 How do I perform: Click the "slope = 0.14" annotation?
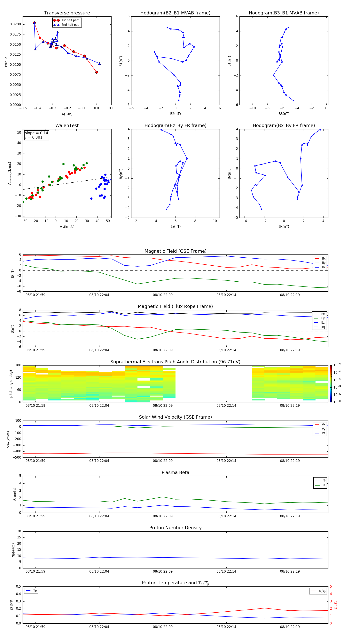click(x=36, y=133)
